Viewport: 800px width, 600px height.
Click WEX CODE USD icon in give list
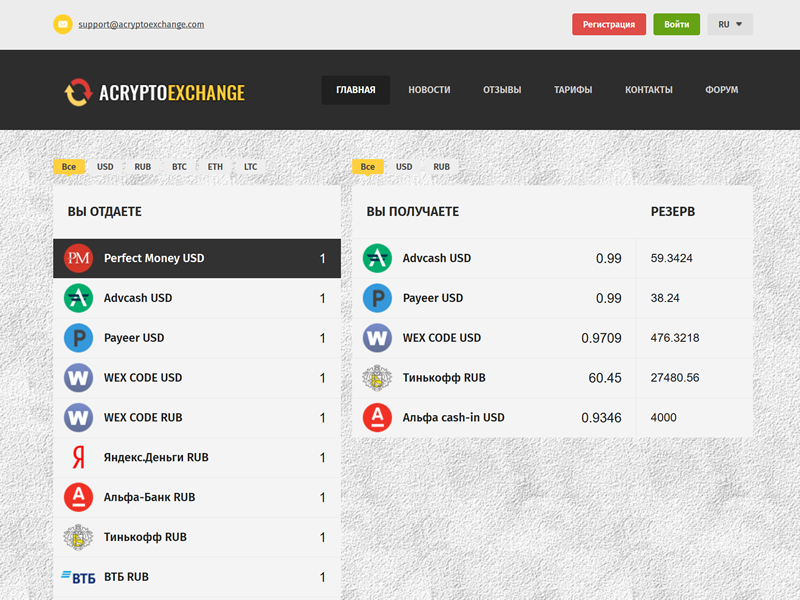pos(78,378)
